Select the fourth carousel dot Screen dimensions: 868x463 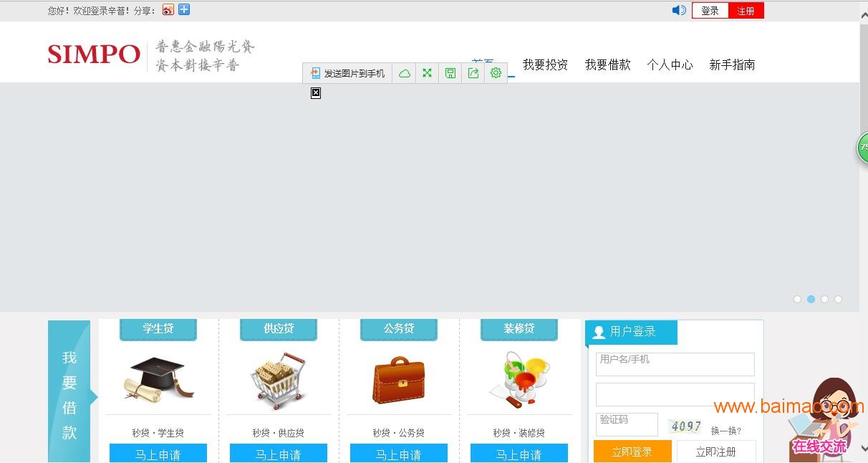coord(838,300)
